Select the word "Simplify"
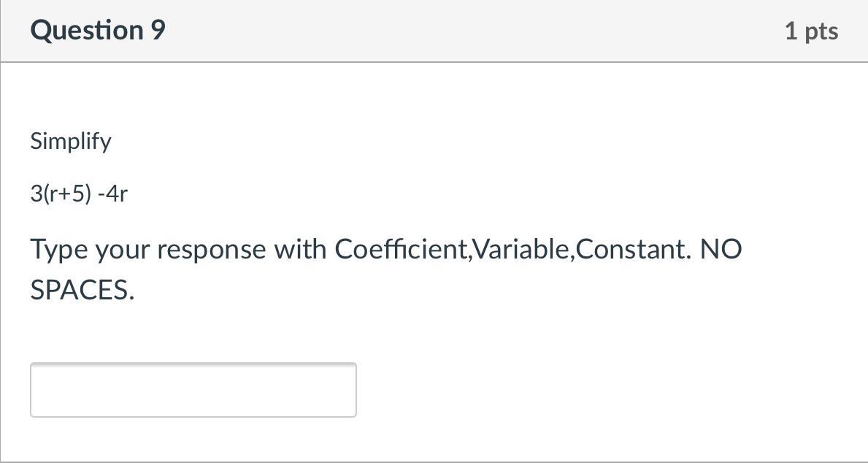 (71, 141)
